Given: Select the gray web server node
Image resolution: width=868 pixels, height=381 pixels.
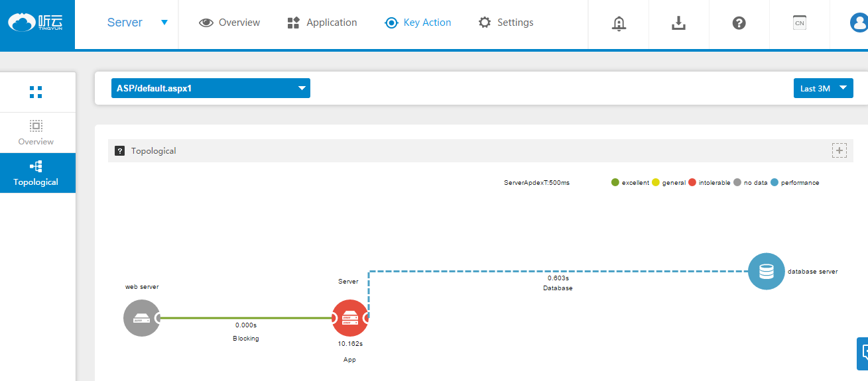Looking at the screenshot, I should pyautogui.click(x=142, y=318).
